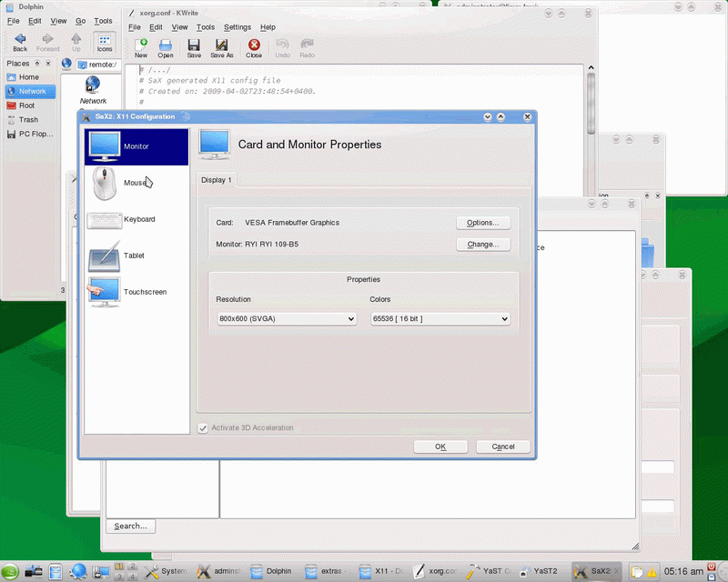Screen dimensions: 728x582
Task: Open KWrite Settings menu
Action: coord(238,27)
